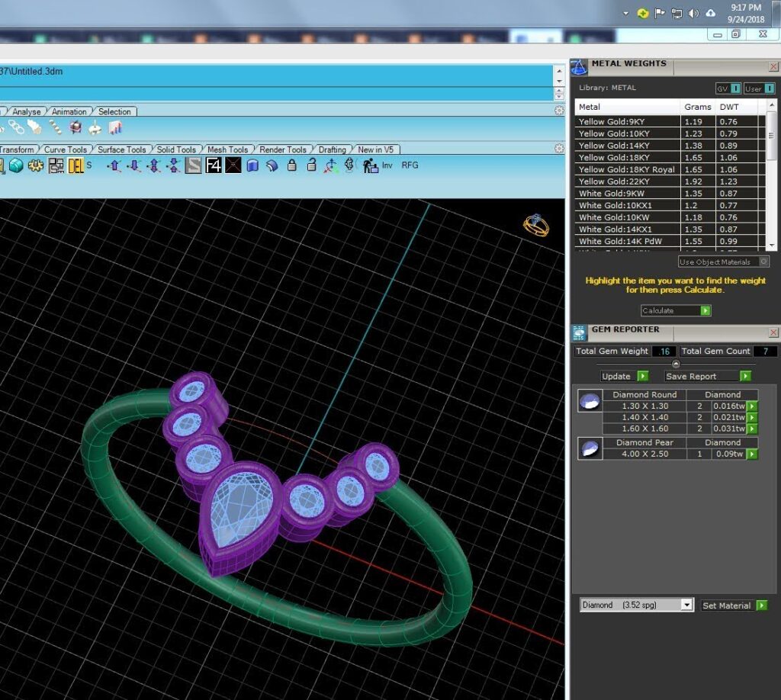Image resolution: width=781 pixels, height=700 pixels.
Task: Click the Calculate button
Action: point(676,310)
